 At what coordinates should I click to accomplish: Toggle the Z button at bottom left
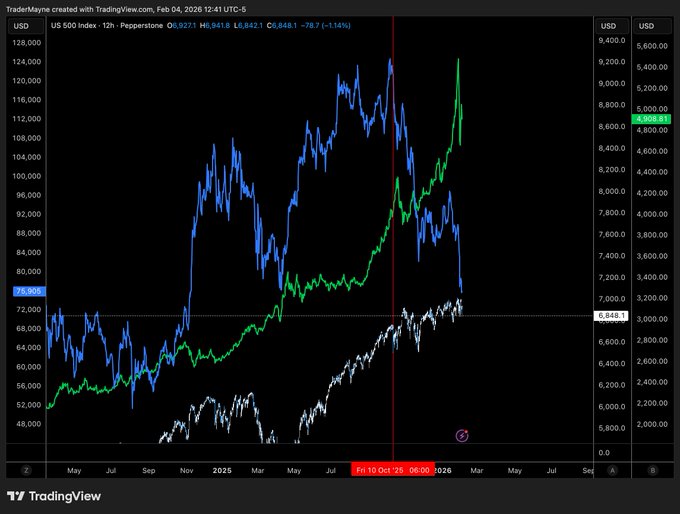click(x=26, y=469)
